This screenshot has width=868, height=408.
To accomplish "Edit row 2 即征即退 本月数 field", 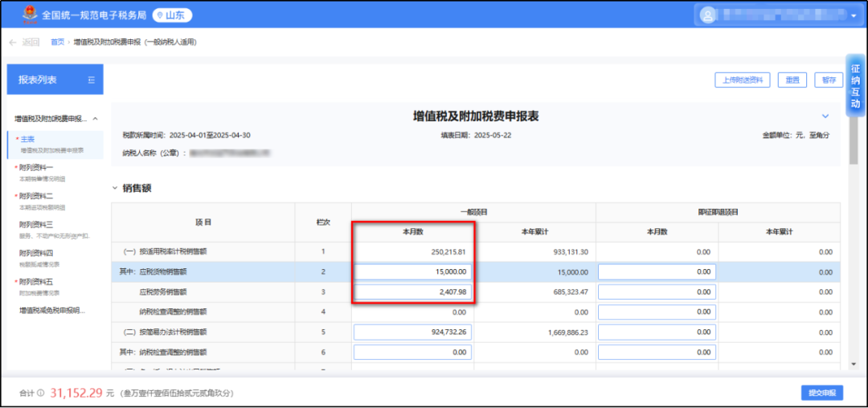I will point(657,272).
